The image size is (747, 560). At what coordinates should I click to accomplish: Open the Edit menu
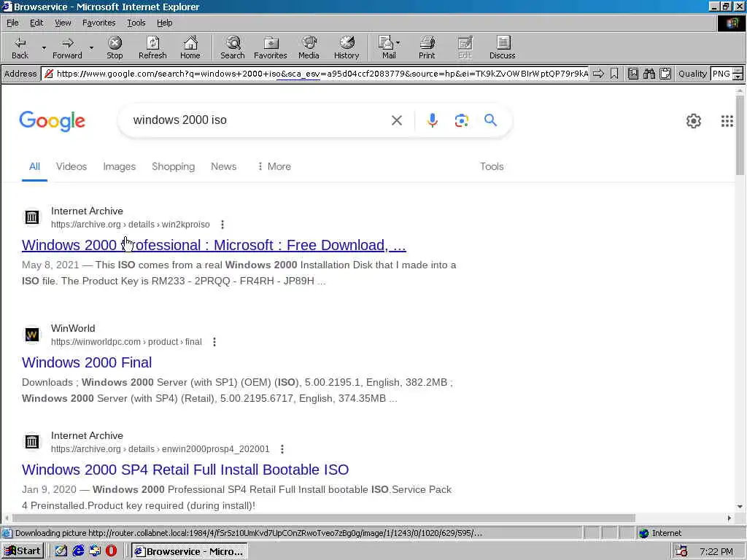click(x=36, y=23)
